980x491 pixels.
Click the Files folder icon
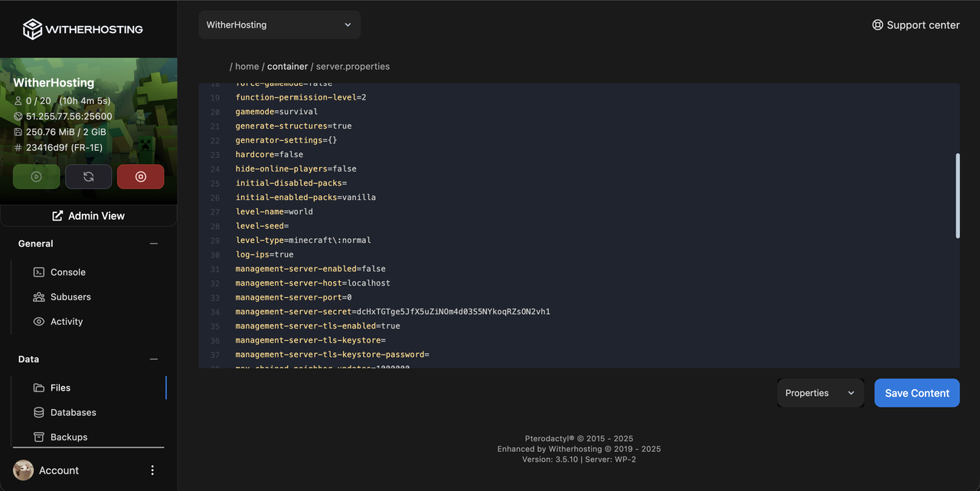39,388
